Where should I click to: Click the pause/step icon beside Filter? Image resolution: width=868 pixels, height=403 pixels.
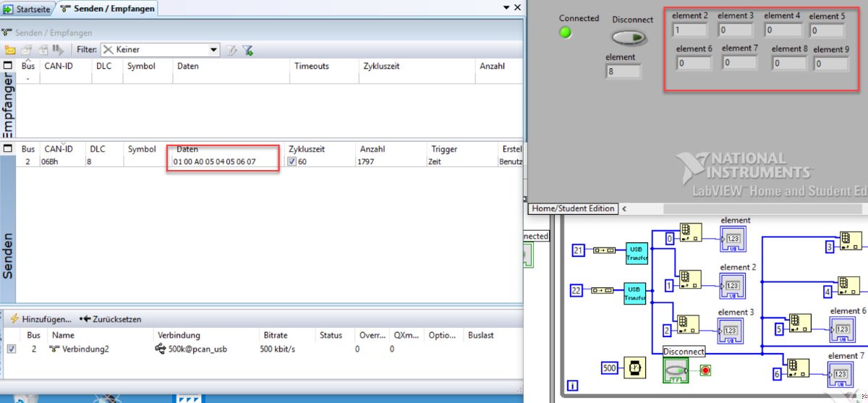[x=58, y=50]
